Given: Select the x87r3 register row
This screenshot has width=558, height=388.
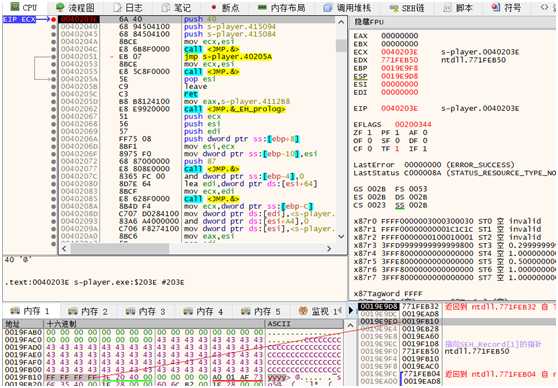Looking at the screenshot, I should (x=454, y=245).
